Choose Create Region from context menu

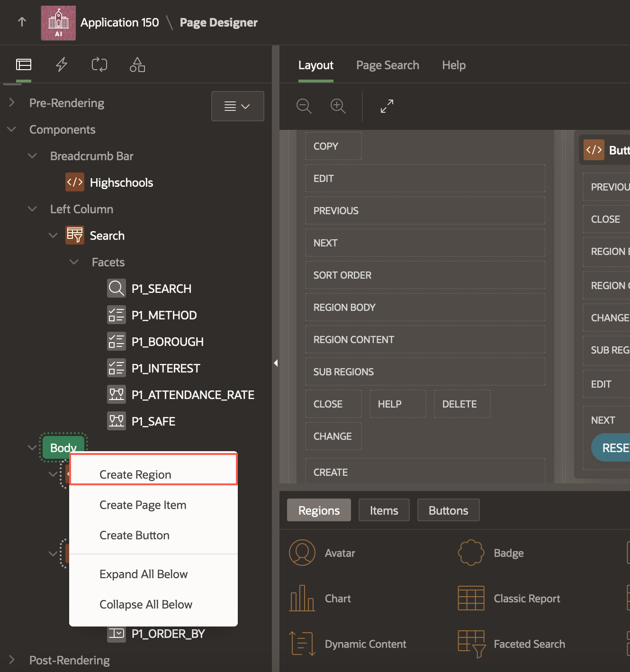pyautogui.click(x=135, y=474)
